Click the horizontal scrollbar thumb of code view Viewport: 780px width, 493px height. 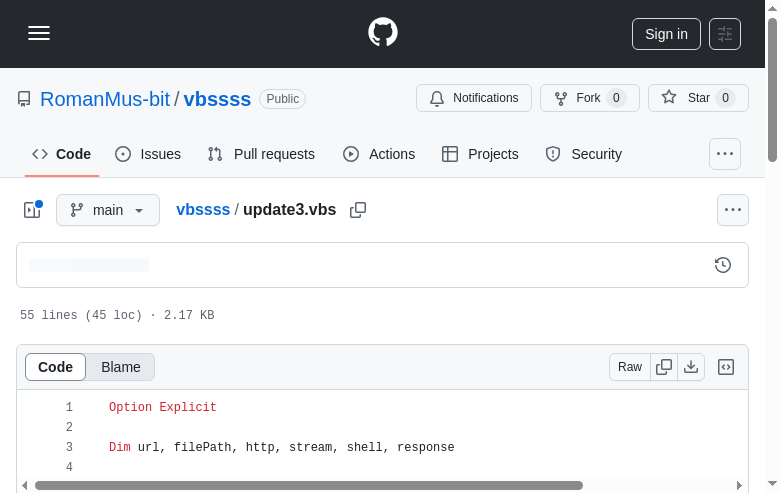click(x=308, y=486)
